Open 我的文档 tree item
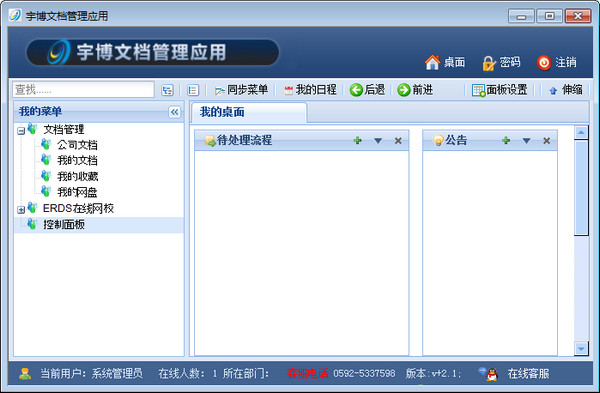 77,161
